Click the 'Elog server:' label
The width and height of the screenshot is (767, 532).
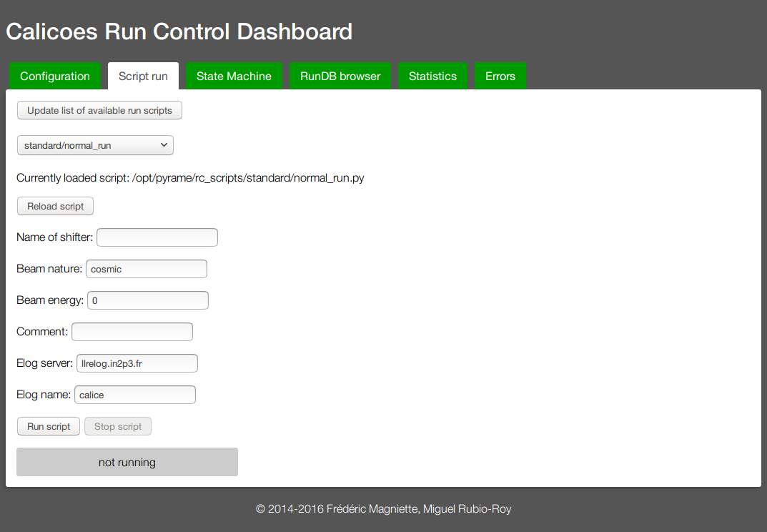44,363
